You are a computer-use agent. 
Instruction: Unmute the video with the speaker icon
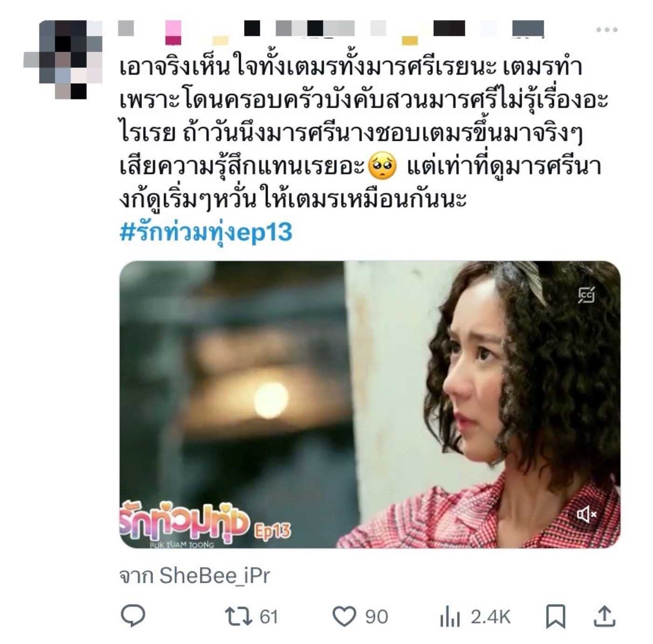[x=586, y=514]
